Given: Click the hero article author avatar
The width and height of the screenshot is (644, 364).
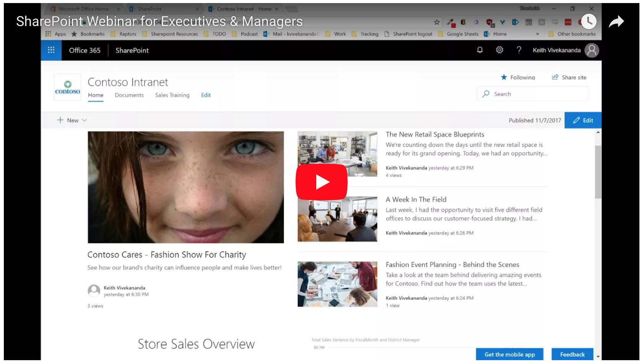Looking at the screenshot, I should (x=94, y=291).
